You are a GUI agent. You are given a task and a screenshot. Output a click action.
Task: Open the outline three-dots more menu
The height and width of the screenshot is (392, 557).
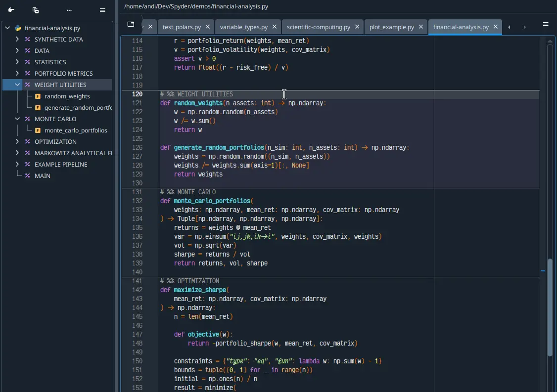tap(69, 10)
